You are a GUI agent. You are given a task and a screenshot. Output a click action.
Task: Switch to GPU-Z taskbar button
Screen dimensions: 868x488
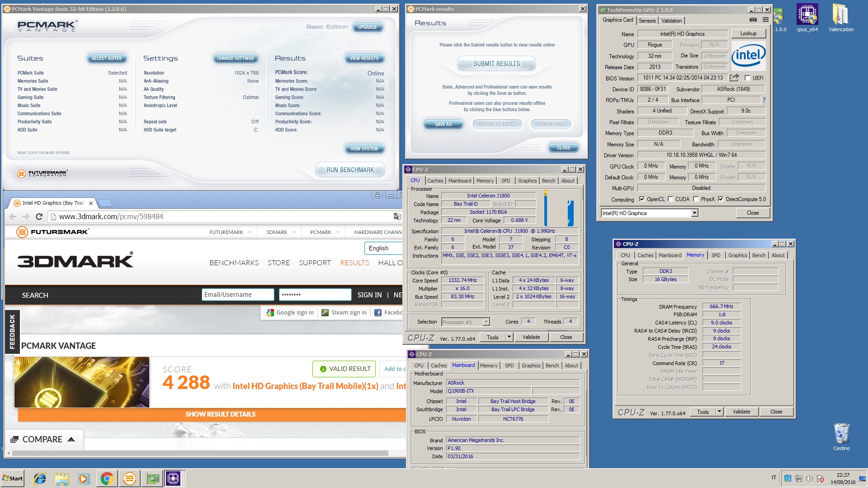152,479
